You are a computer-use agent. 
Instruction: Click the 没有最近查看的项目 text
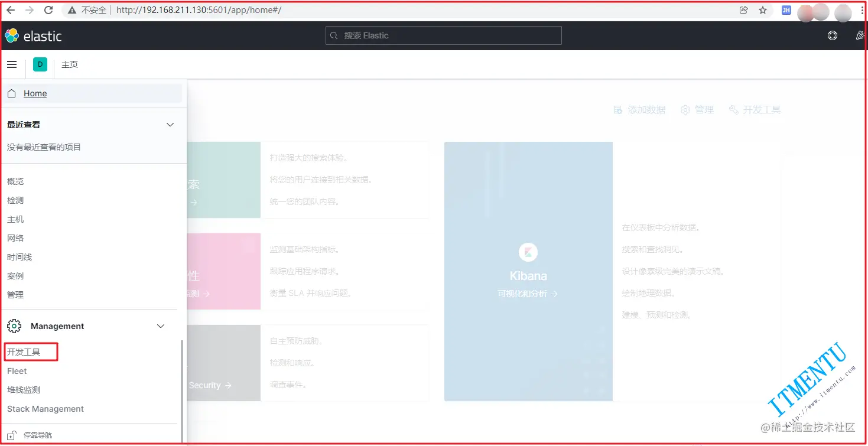[44, 147]
